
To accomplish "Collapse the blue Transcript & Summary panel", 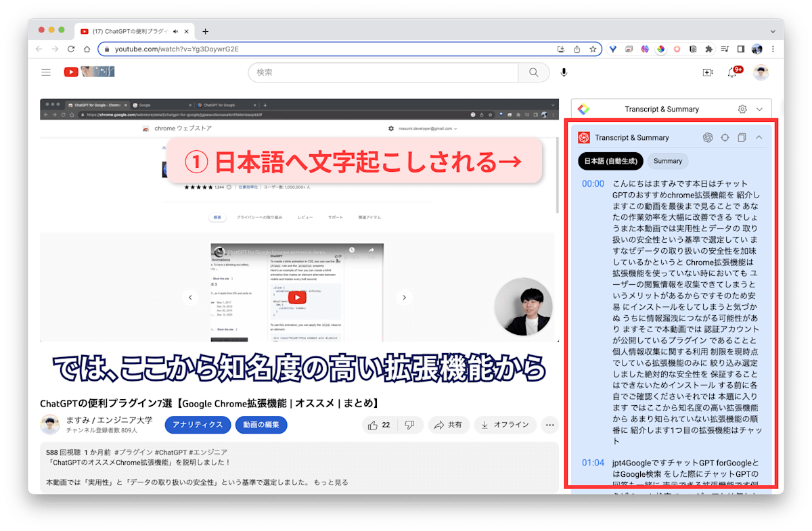I will click(759, 137).
